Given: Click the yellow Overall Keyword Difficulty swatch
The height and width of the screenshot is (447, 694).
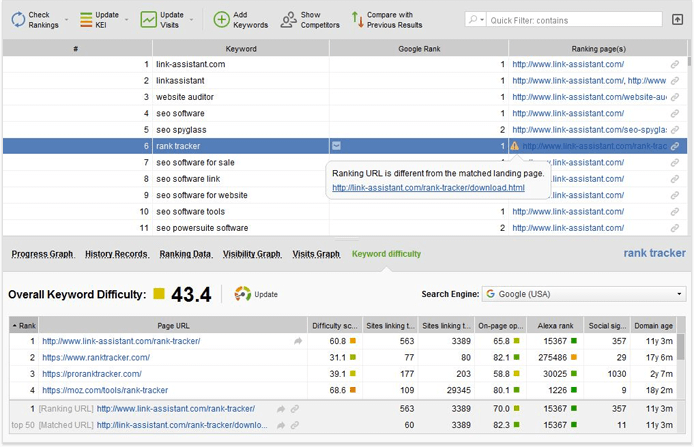Looking at the screenshot, I should (x=159, y=293).
